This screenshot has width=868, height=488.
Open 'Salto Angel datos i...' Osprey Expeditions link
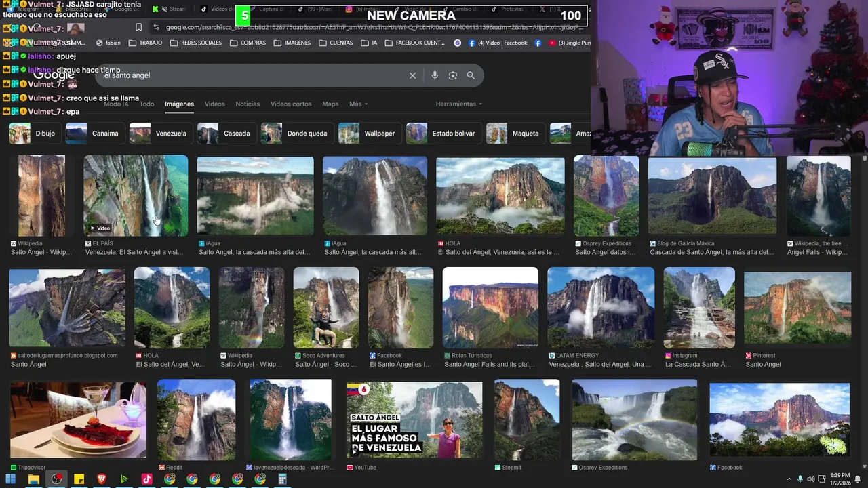point(605,252)
